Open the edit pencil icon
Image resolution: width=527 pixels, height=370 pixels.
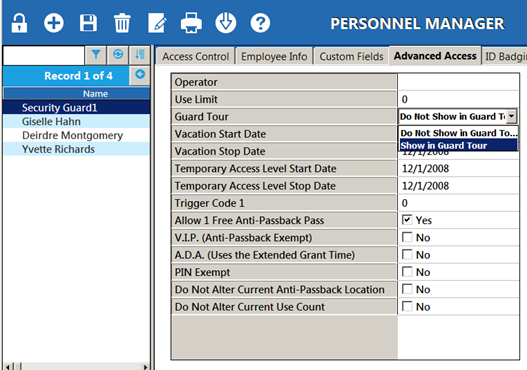tap(157, 23)
